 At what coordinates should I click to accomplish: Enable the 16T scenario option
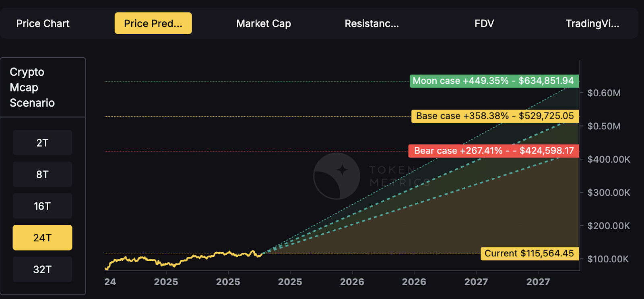point(42,206)
